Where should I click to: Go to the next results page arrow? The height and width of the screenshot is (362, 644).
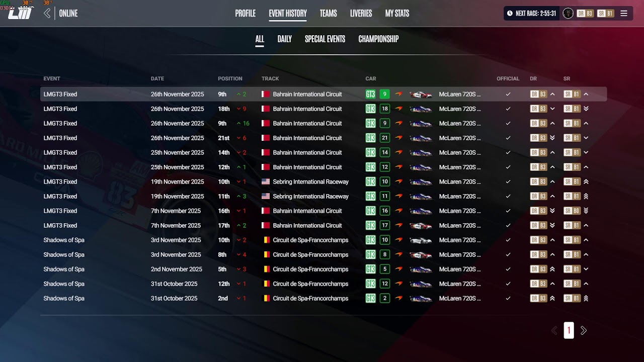pyautogui.click(x=584, y=330)
